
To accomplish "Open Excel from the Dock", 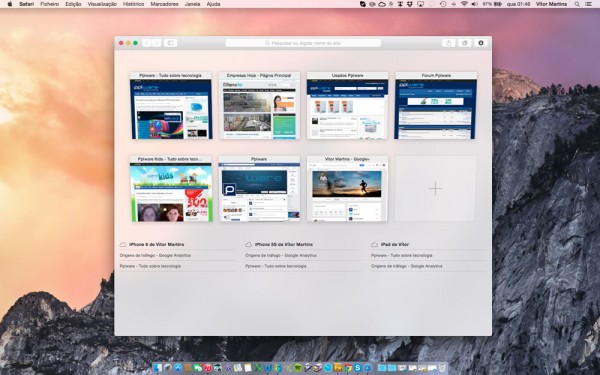I will click(x=258, y=368).
